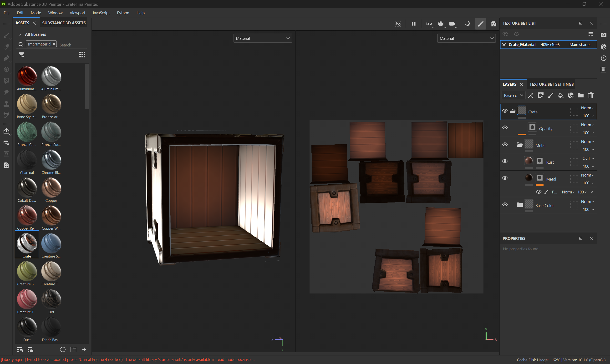Select the Eraser tool in left toolbar
The height and width of the screenshot is (364, 610).
[x=7, y=47]
